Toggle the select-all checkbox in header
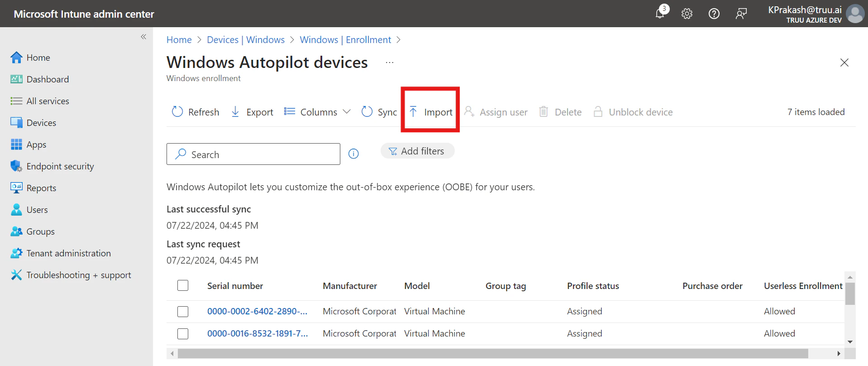868x366 pixels. (x=183, y=285)
